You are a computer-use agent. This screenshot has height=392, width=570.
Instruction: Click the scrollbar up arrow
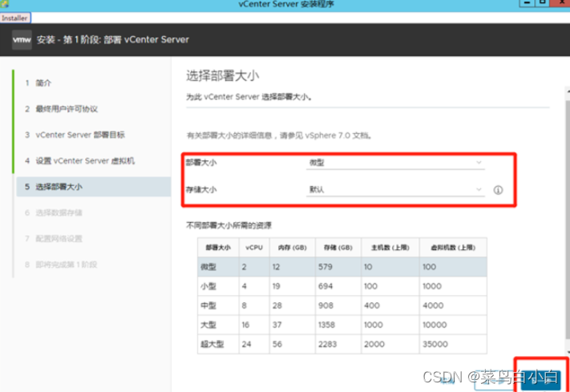pos(568,92)
